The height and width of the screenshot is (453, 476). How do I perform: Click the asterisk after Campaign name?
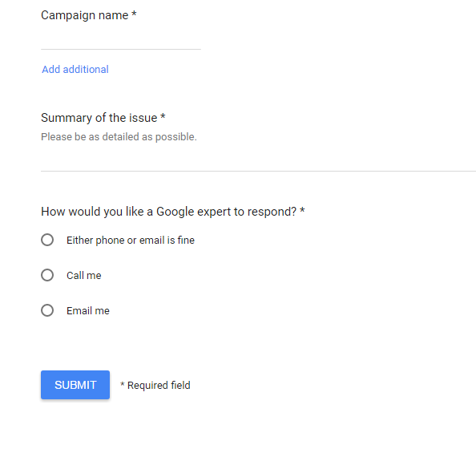tap(134, 14)
